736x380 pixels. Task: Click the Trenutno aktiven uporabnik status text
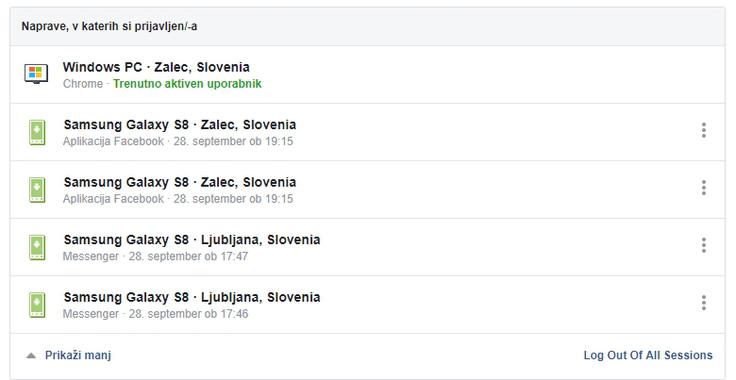[187, 84]
